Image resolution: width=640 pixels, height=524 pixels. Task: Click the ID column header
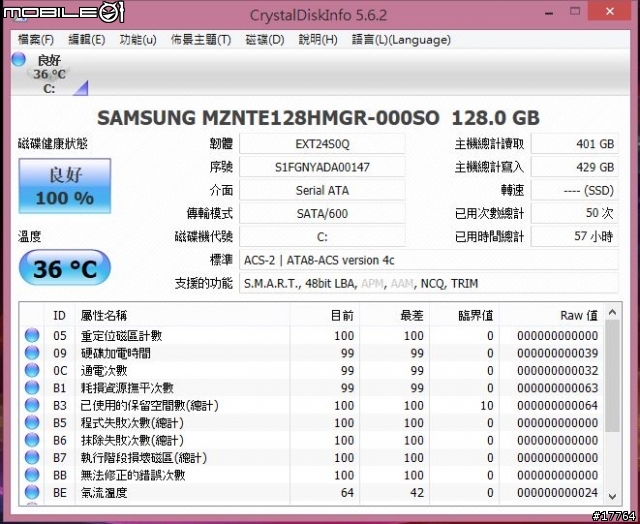(60, 315)
